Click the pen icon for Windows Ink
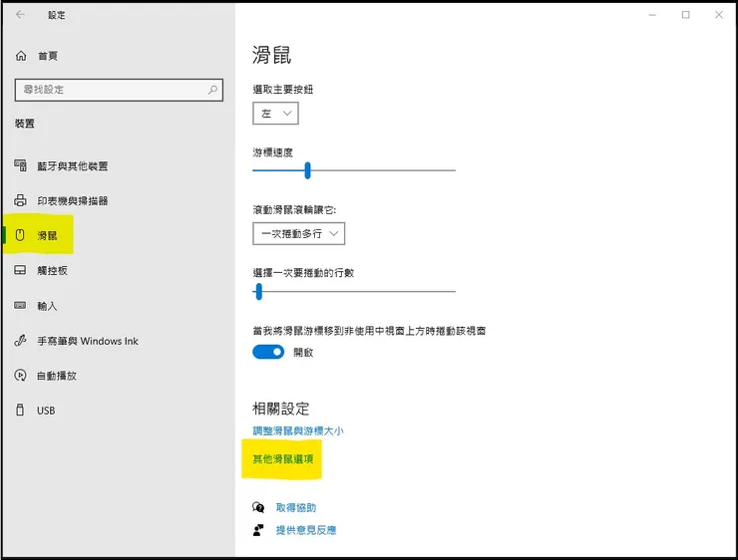This screenshot has height=560, width=738. [x=20, y=341]
